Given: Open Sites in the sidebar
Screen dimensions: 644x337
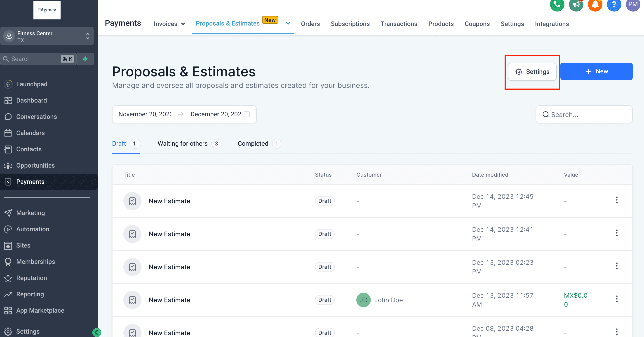Looking at the screenshot, I should (23, 245).
